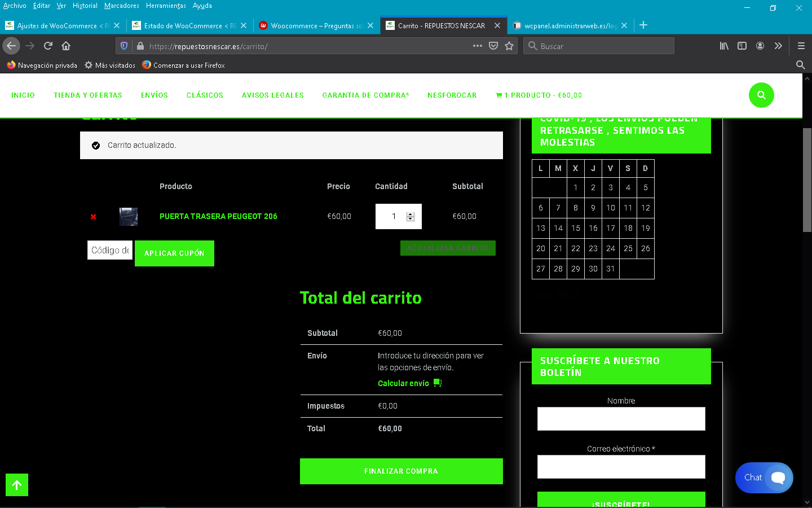
Task: Open Navegación privada bookmark
Action: (x=42, y=65)
